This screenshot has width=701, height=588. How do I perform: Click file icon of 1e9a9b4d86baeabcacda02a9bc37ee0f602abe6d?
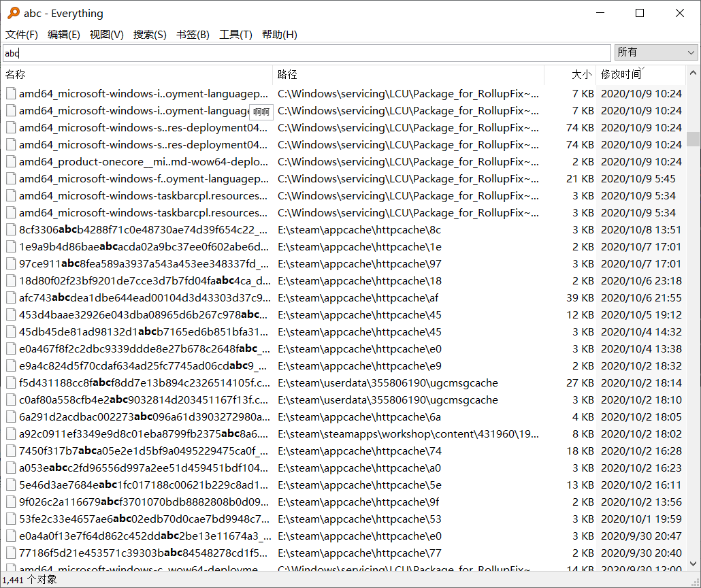click(x=11, y=247)
